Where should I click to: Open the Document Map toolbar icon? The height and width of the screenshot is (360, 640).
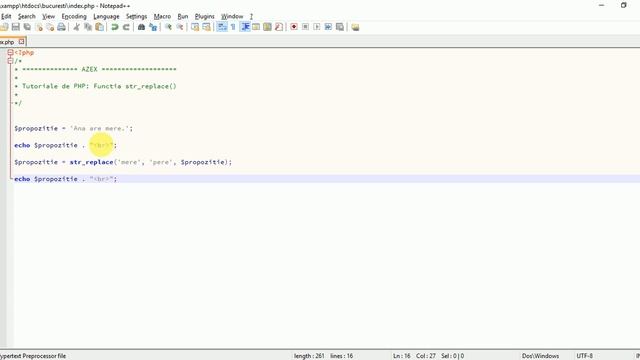click(x=267, y=27)
